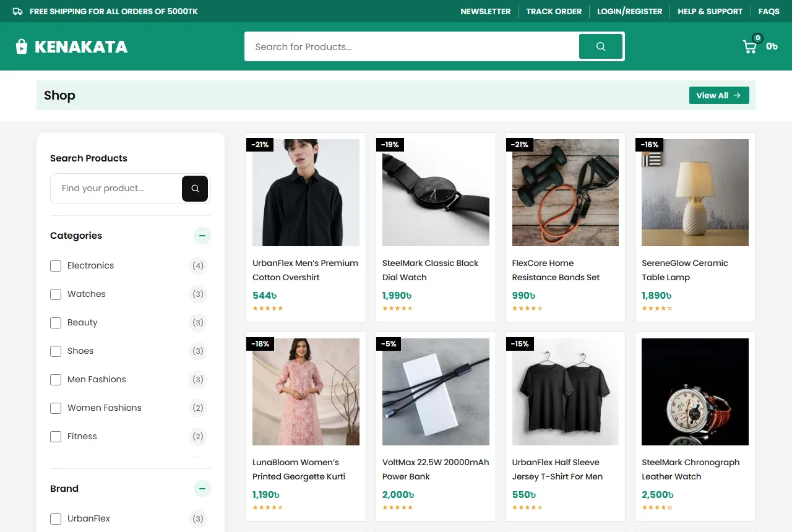Open the shopping cart icon
Image resolution: width=792 pixels, height=532 pixels.
point(750,46)
